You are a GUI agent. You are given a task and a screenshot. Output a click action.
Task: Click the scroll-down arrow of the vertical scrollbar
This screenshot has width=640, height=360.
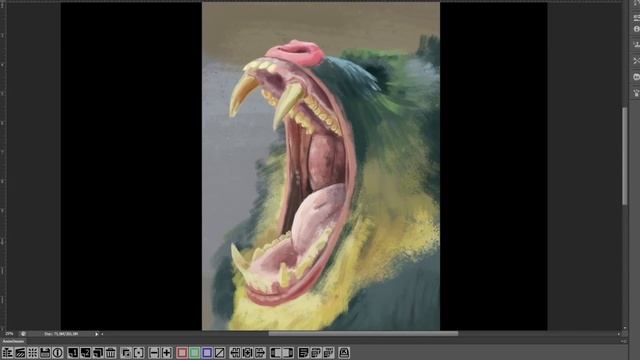625,328
